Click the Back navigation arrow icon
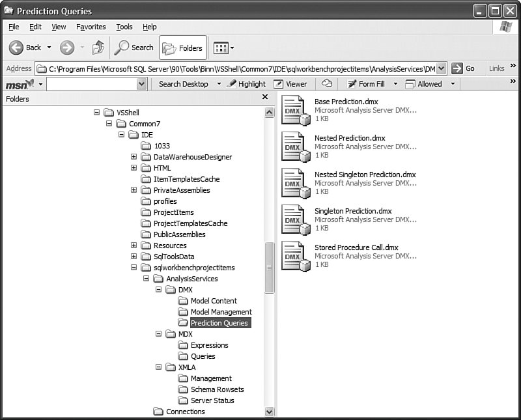The image size is (521, 420). tap(16, 48)
